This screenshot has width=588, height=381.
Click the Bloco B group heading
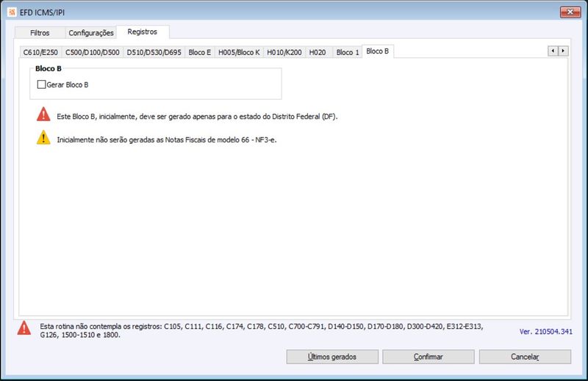49,68
